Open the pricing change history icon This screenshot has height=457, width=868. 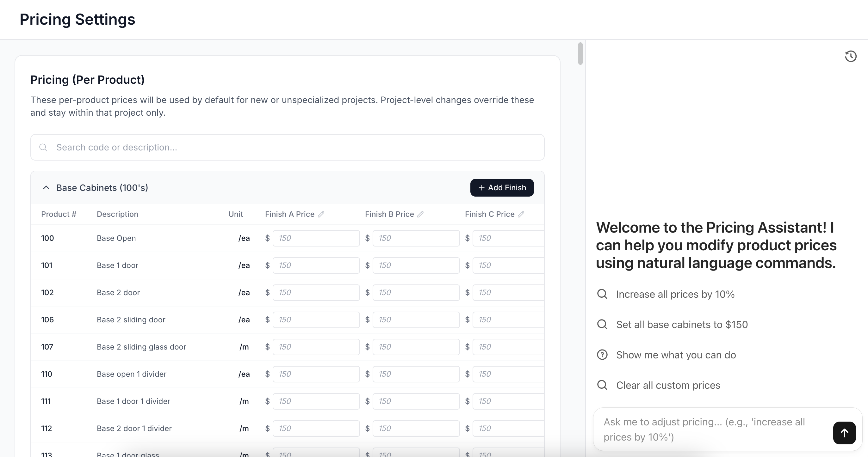click(851, 56)
